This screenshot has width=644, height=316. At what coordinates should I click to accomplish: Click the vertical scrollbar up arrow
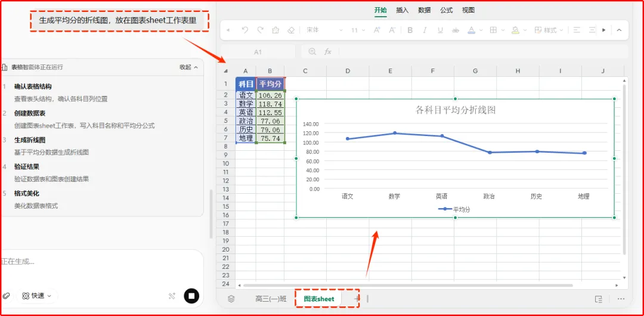point(625,80)
